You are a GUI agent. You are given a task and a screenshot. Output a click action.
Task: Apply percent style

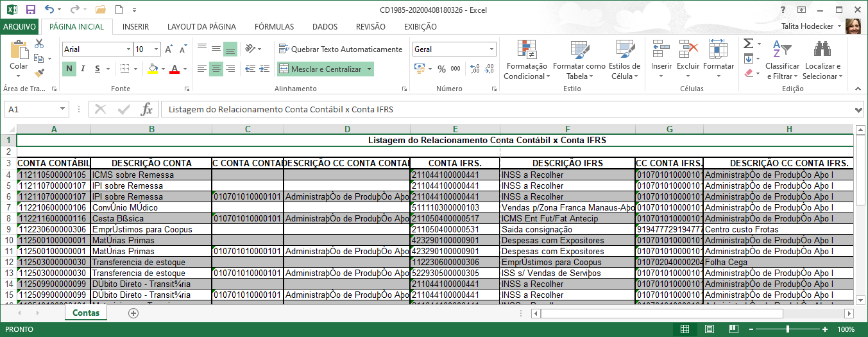[x=441, y=69]
